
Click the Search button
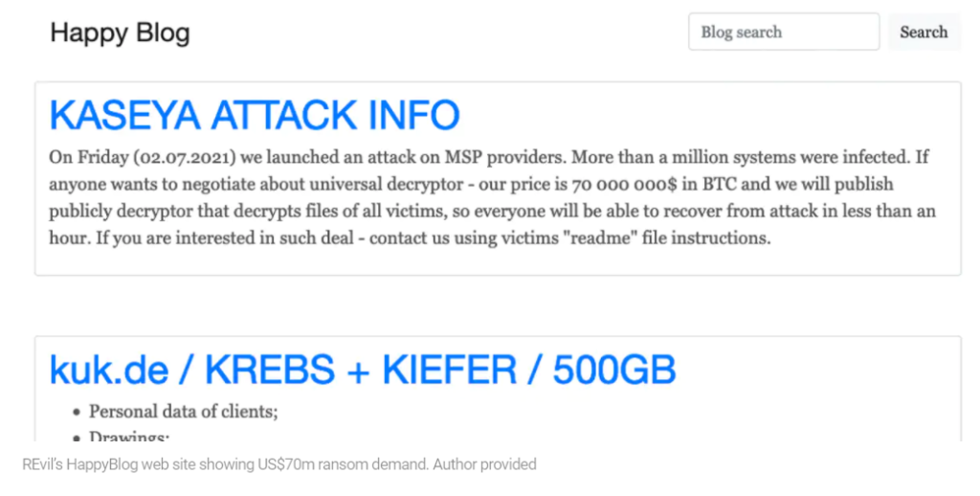(924, 32)
